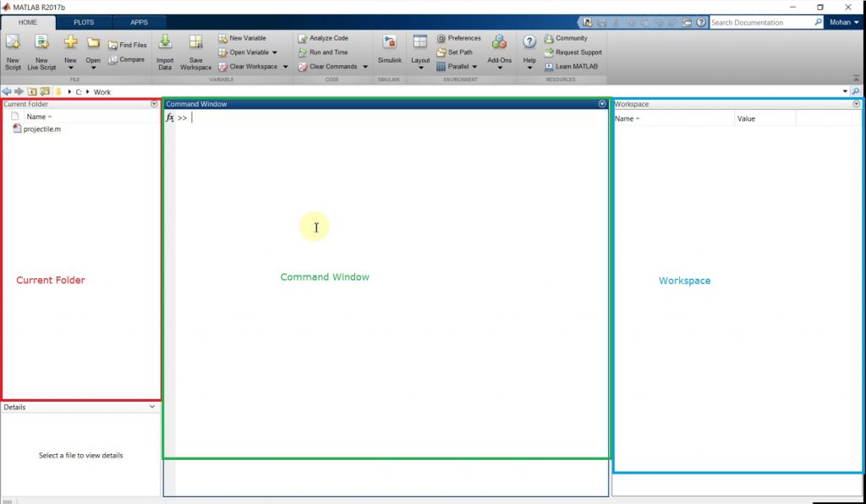The height and width of the screenshot is (504, 866).
Task: Switch to the PLOTS tab
Action: tap(83, 22)
